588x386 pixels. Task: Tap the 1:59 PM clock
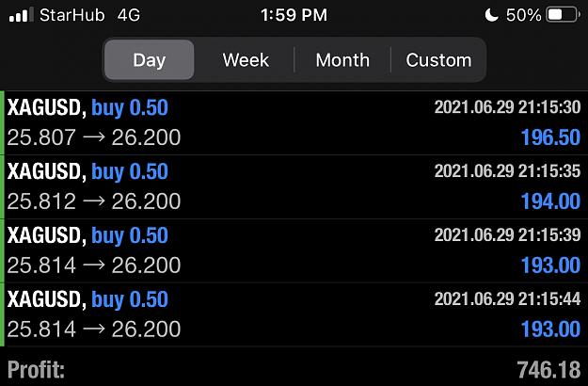click(294, 15)
